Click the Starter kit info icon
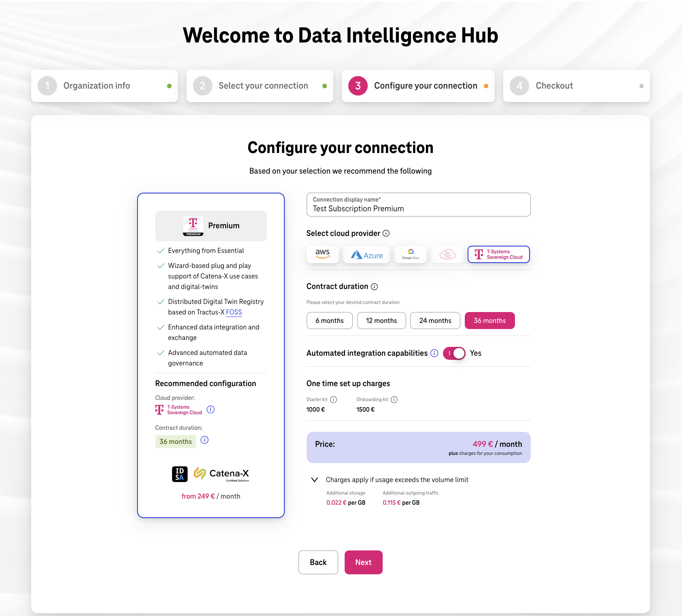The width and height of the screenshot is (682, 616). click(333, 399)
